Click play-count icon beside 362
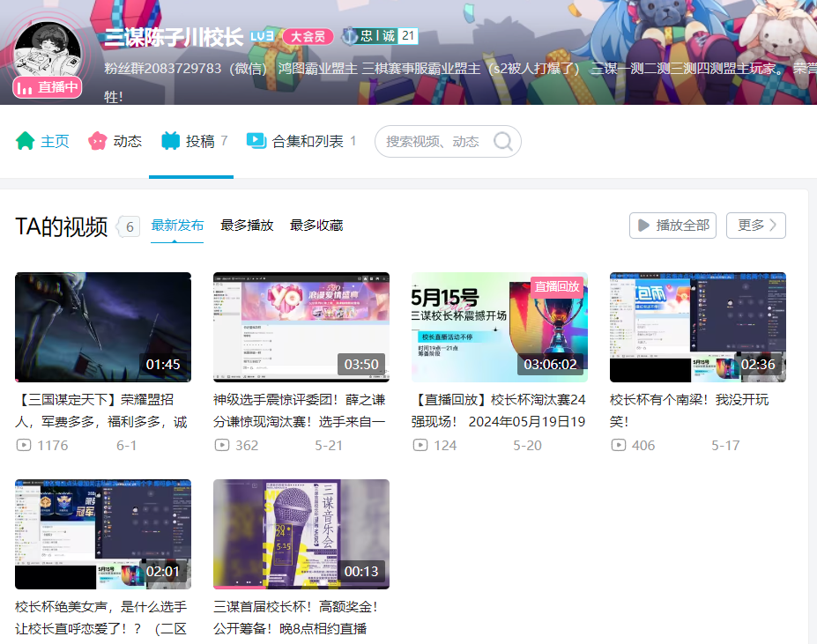 (222, 446)
